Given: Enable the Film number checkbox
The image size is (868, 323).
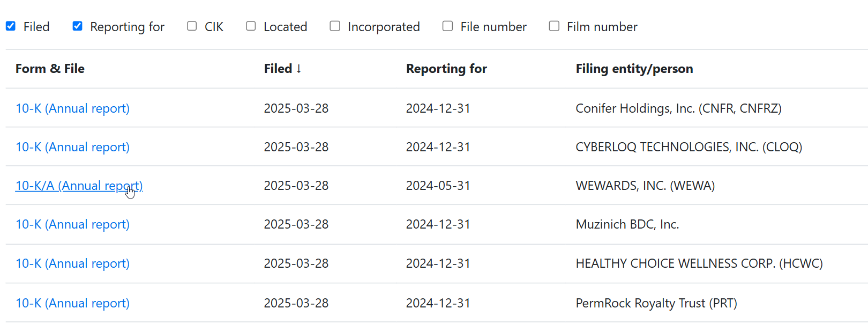Looking at the screenshot, I should tap(554, 26).
